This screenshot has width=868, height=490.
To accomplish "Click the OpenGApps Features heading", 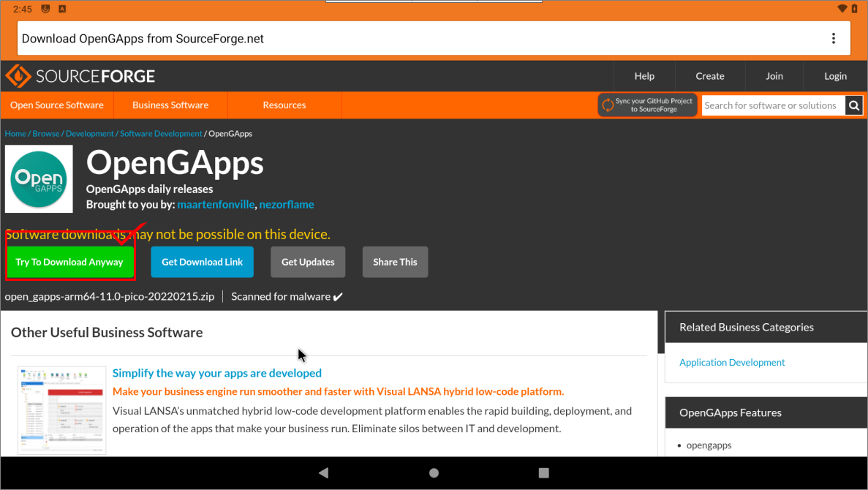I will click(x=731, y=412).
